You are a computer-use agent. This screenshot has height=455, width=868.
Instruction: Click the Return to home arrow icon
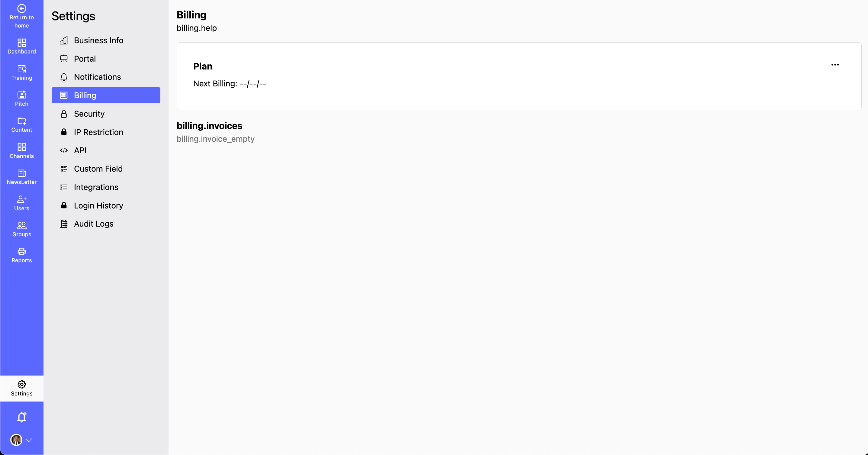pyautogui.click(x=21, y=8)
